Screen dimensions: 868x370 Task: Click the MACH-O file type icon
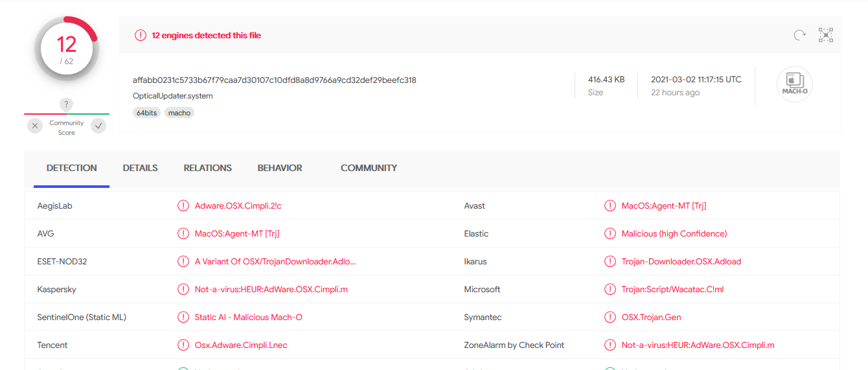click(794, 85)
